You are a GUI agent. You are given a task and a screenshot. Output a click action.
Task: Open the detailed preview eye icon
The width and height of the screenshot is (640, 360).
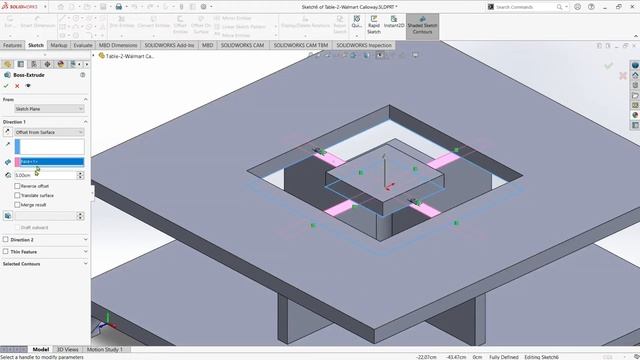point(28,86)
